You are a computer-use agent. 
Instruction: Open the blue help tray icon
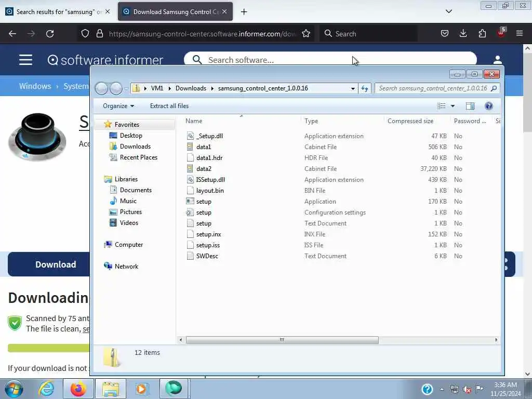pos(427,389)
